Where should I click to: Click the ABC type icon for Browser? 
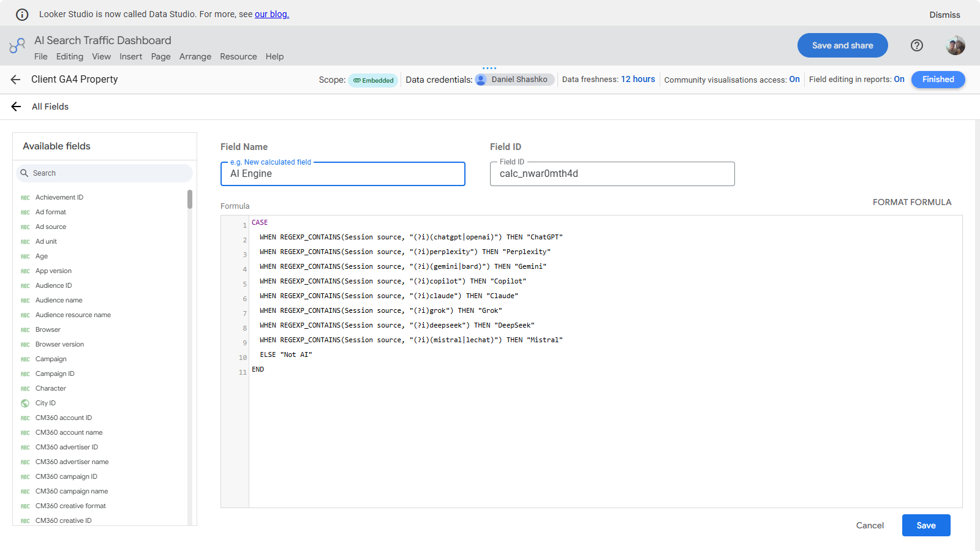pyautogui.click(x=25, y=330)
